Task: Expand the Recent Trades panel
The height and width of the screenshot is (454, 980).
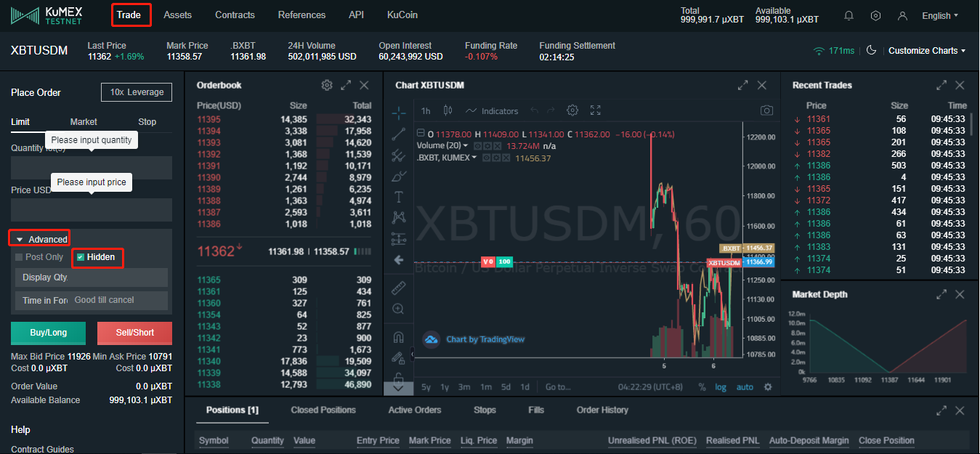Action: click(941, 85)
